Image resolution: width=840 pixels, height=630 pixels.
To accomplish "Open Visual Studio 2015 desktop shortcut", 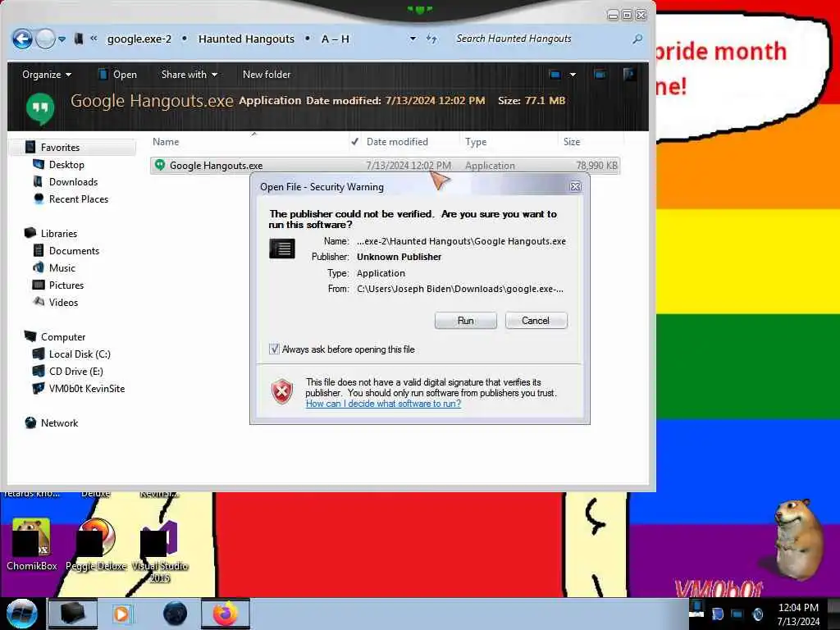I will [160, 550].
